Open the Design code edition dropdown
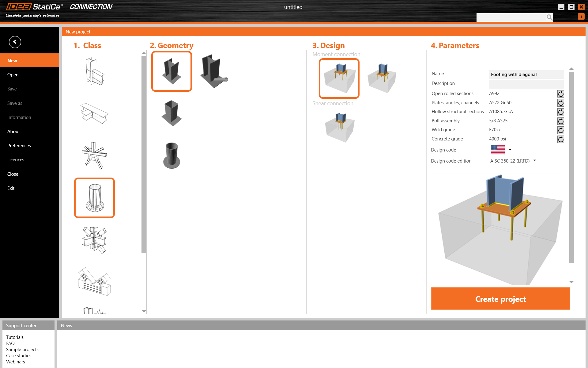The image size is (588, 368). [x=535, y=161]
